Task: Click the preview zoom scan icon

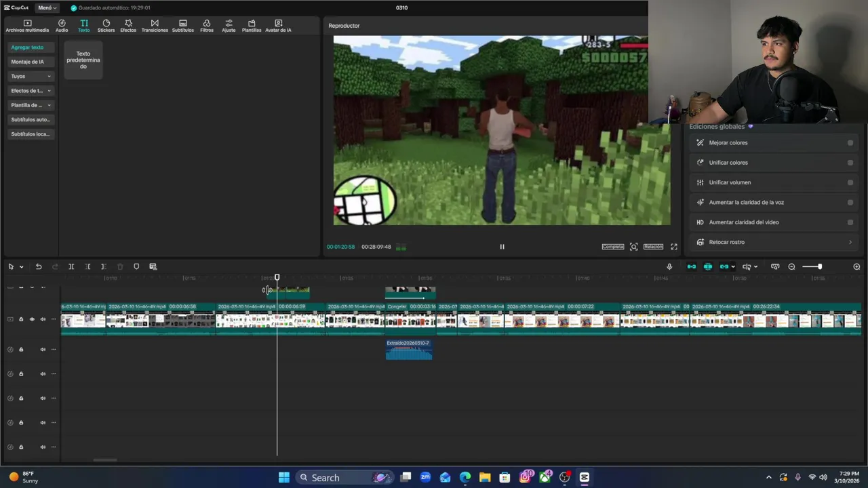Action: pos(633,247)
